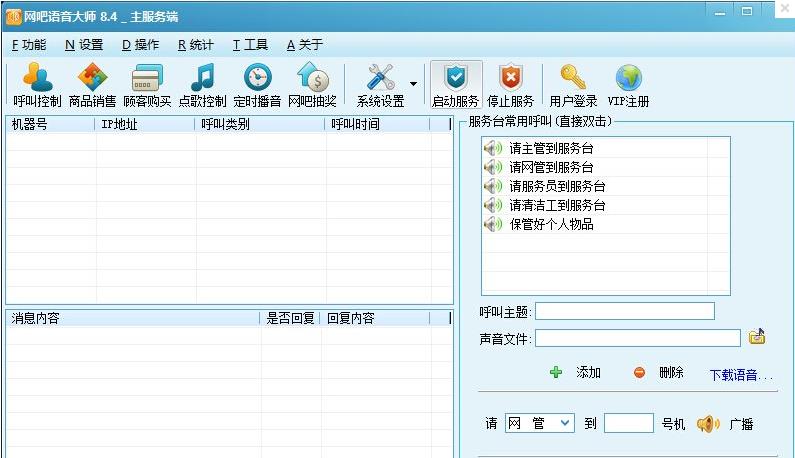795x458 pixels.
Task: Open 用户登录 user login
Action: [x=573, y=85]
